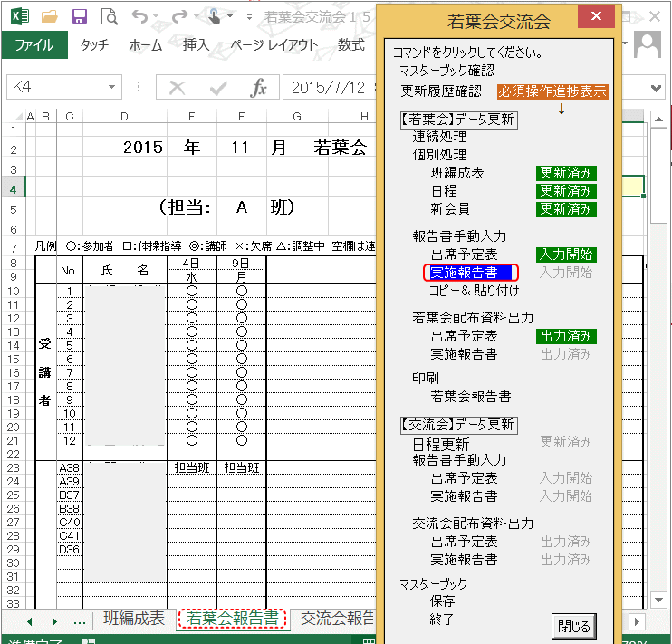
Task: Click 日程更新 command
Action: [441, 444]
